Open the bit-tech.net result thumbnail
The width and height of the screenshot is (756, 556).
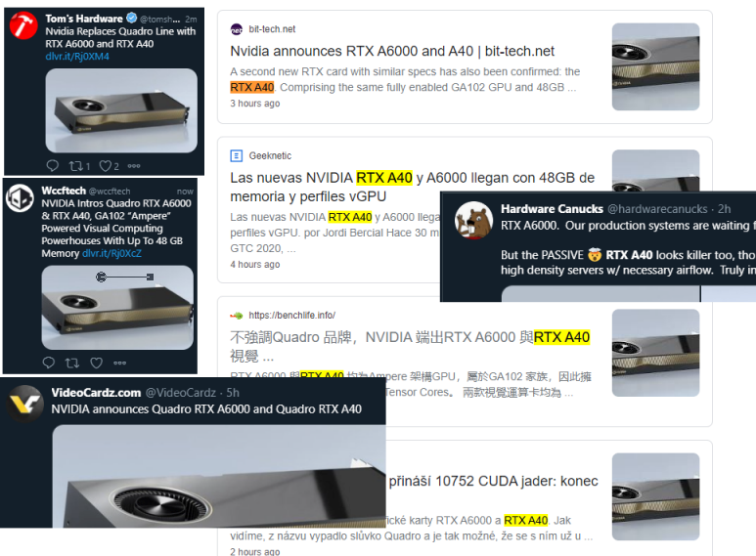(x=655, y=66)
